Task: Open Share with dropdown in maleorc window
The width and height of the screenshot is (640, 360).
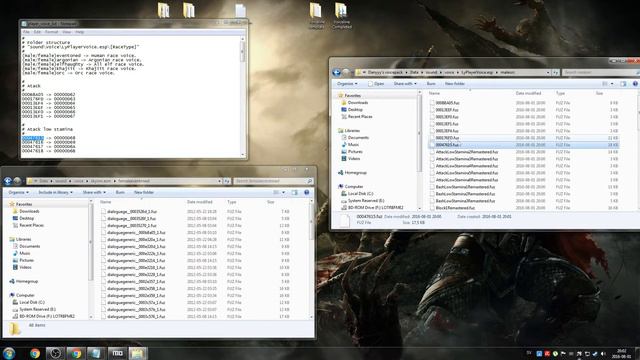Action: pyautogui.click(x=405, y=84)
